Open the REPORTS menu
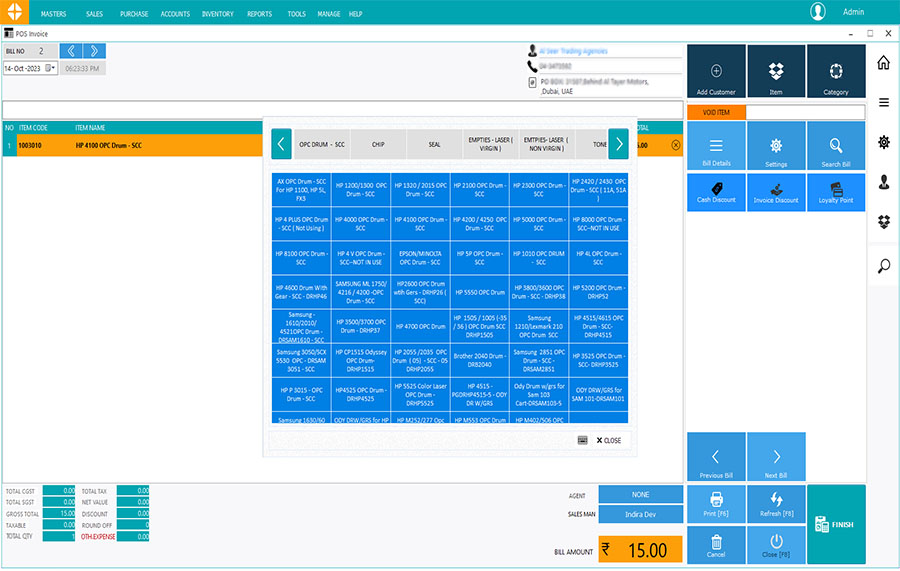The width and height of the screenshot is (900, 571). pyautogui.click(x=259, y=14)
